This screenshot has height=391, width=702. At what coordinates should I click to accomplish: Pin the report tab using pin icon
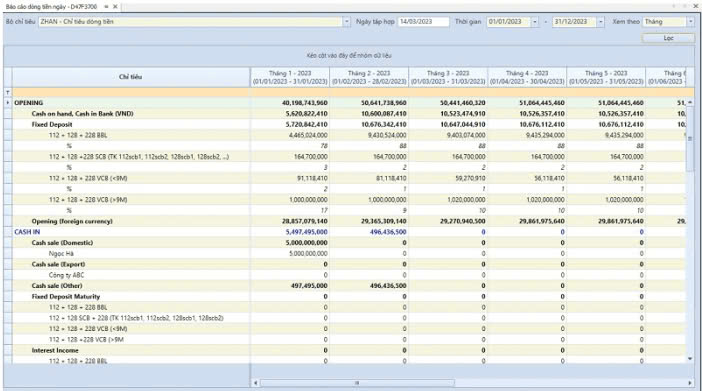pos(106,7)
